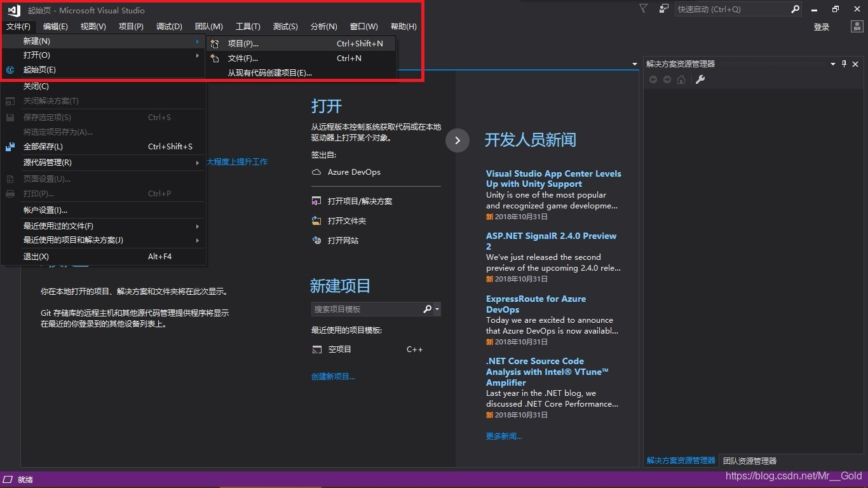Click the 登录 sign-in link
The height and width of the screenshot is (488, 868).
(x=822, y=27)
